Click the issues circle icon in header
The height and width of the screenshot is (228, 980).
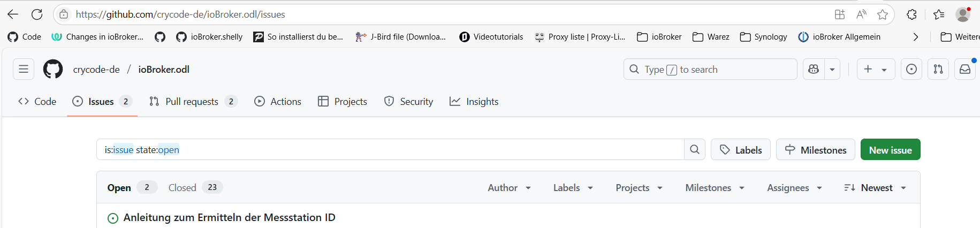[911, 69]
